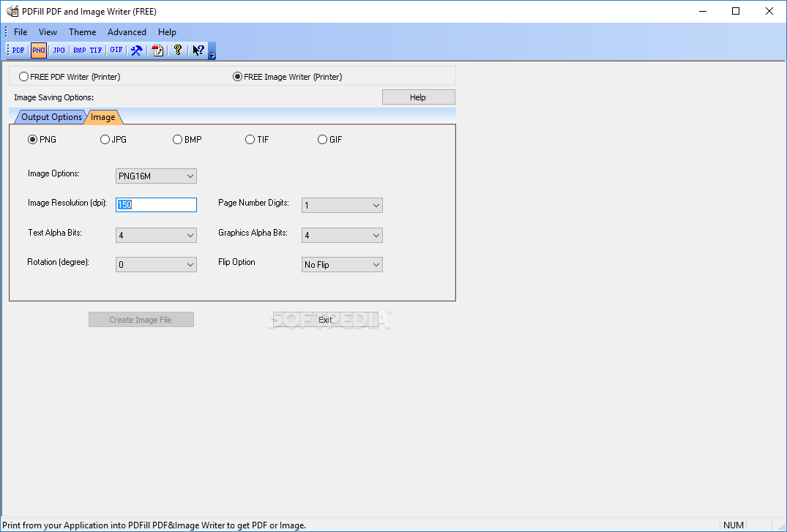Select FREE PDF Writer (Printer) radio
This screenshot has height=532, width=787.
70,77
